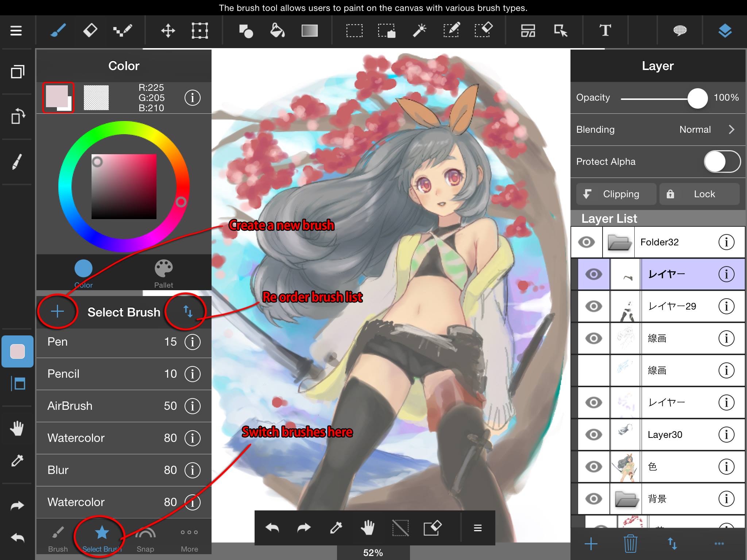747x560 pixels.
Task: Select the foreground/background color swatch
Action: pyautogui.click(x=58, y=97)
